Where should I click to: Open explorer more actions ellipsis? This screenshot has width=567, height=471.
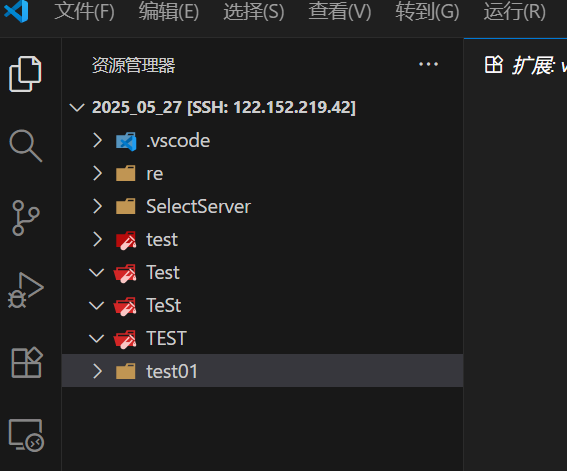[428, 64]
